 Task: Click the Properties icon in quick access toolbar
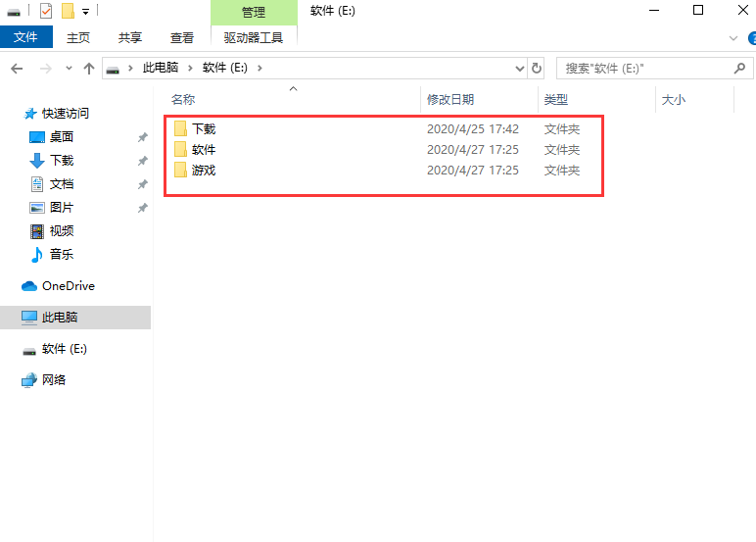point(46,11)
